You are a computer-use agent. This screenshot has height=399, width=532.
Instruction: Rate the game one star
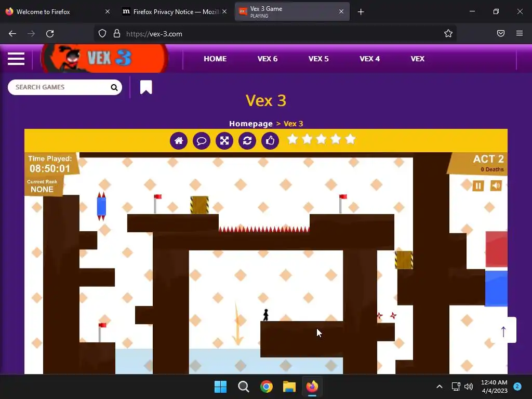(292, 139)
